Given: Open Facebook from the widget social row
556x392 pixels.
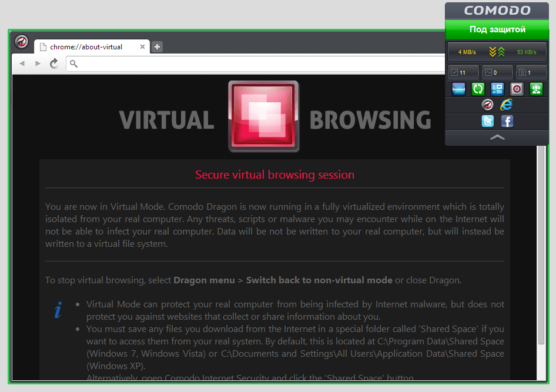Looking at the screenshot, I should (x=507, y=121).
